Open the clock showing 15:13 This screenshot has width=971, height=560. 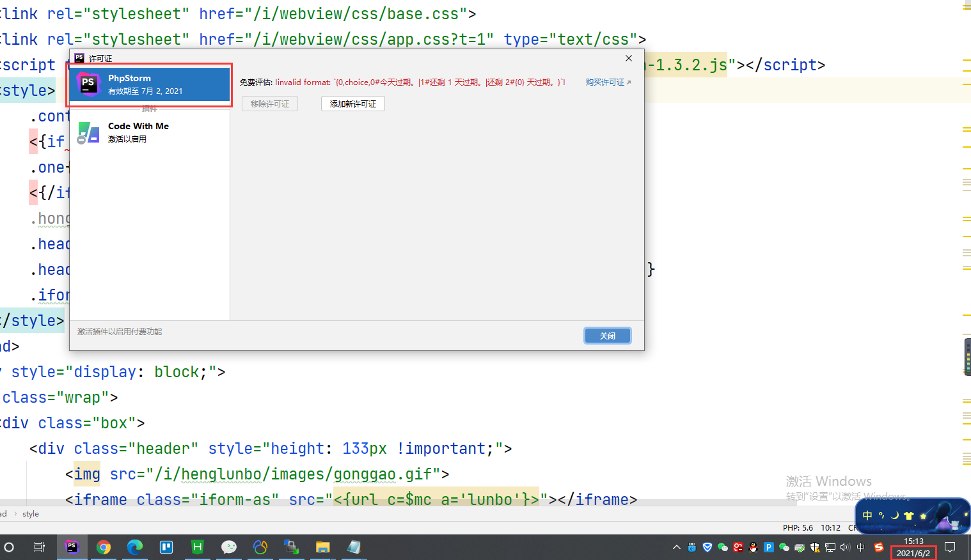[913, 541]
